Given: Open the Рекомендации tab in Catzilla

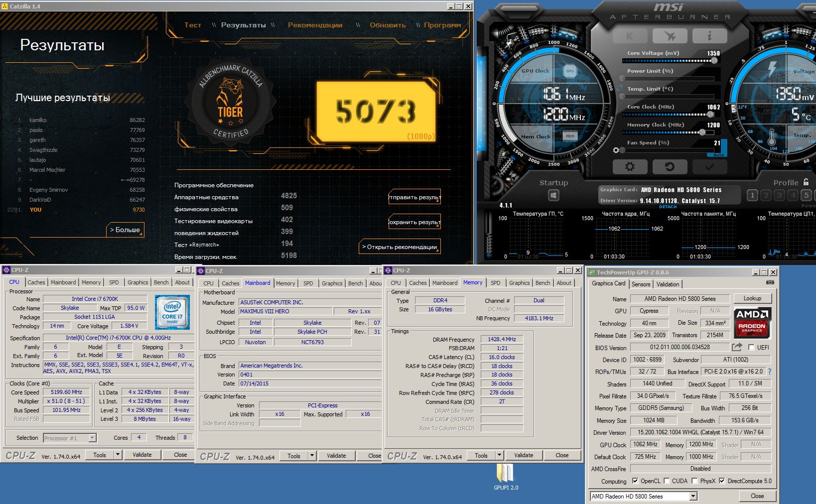Looking at the screenshot, I should pyautogui.click(x=315, y=25).
